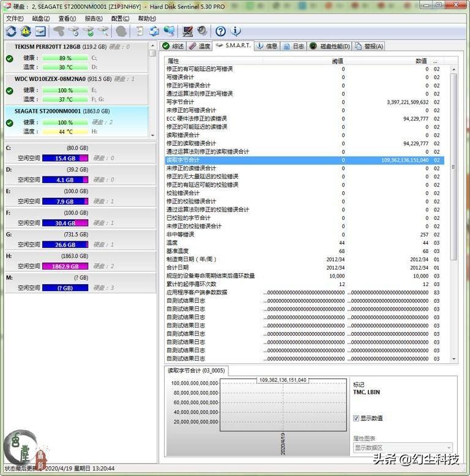Open the 磁盘性能(D) tab

coord(330,46)
